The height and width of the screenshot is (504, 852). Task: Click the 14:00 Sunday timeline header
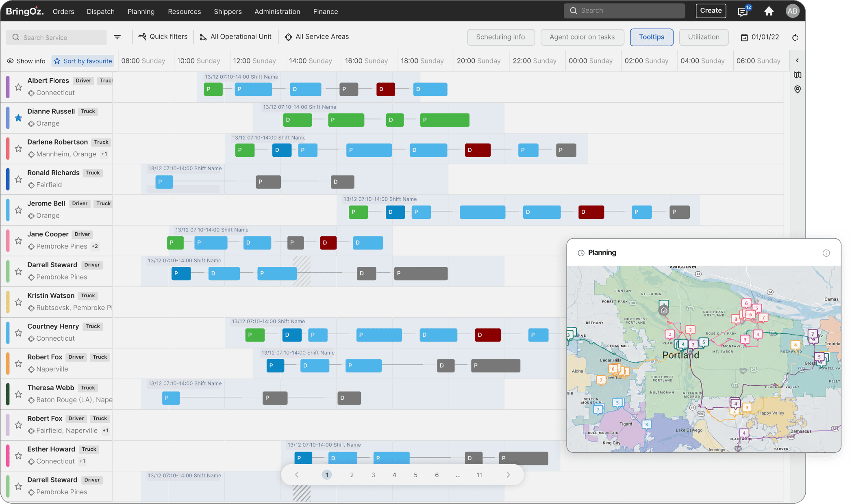point(311,61)
